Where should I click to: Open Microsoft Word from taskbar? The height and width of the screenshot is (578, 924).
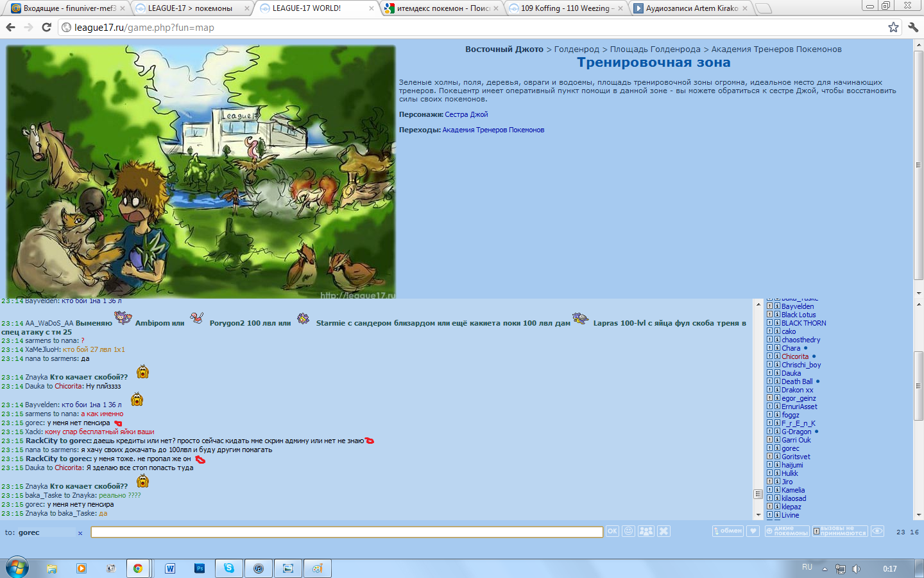point(170,568)
